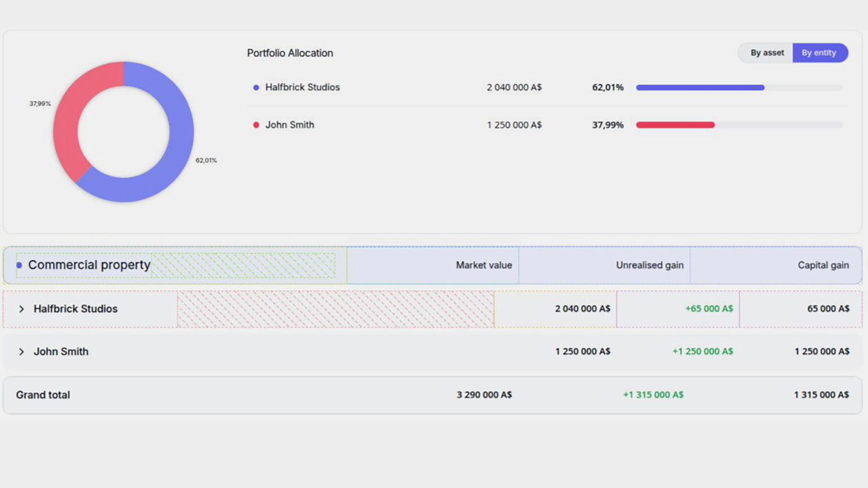The width and height of the screenshot is (868, 488).
Task: Expand the John Smith row chevron
Action: tap(21, 352)
